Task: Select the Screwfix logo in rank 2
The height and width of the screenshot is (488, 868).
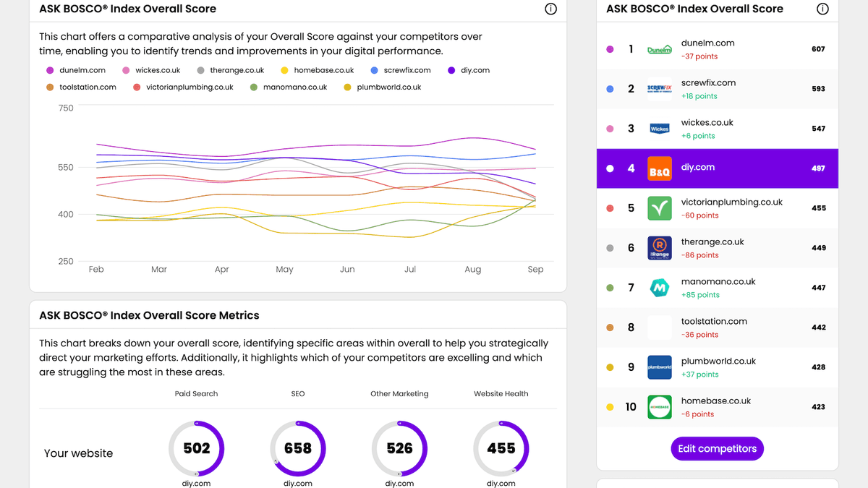Action: pos(659,88)
